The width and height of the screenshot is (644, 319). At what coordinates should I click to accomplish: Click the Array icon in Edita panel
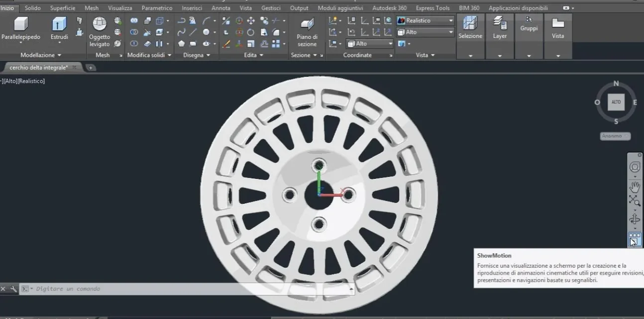pos(276,43)
